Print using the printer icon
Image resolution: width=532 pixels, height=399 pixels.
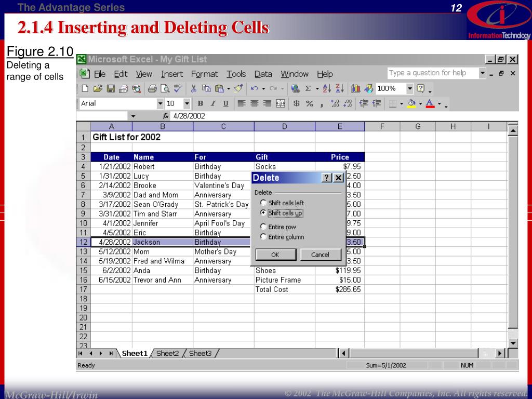pyautogui.click(x=152, y=88)
